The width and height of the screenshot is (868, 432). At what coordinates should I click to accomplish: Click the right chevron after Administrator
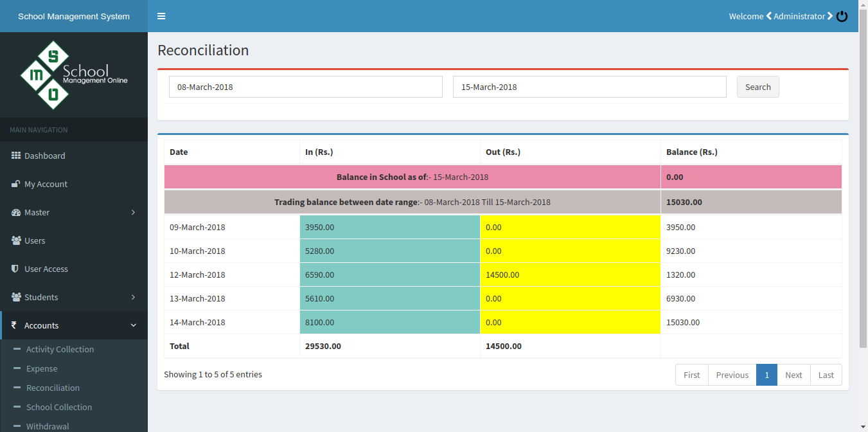[830, 16]
